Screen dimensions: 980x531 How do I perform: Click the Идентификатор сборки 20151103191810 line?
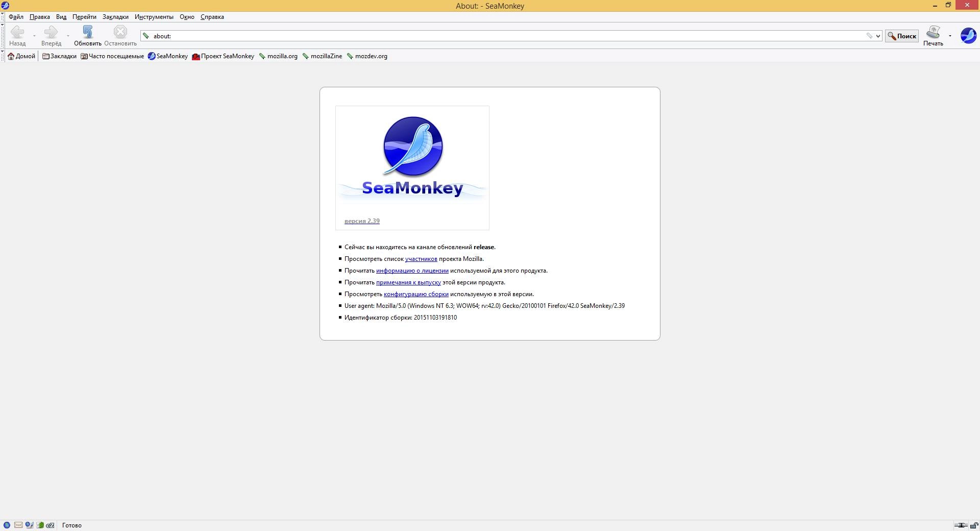(x=401, y=318)
